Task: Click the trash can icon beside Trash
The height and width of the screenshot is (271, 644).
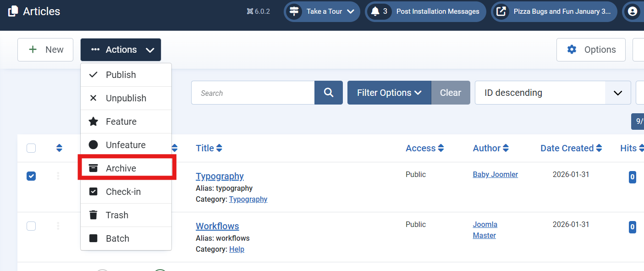Action: (x=93, y=215)
